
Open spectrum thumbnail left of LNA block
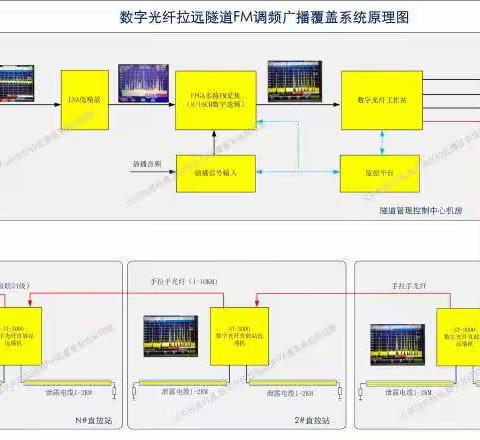[x=17, y=83]
